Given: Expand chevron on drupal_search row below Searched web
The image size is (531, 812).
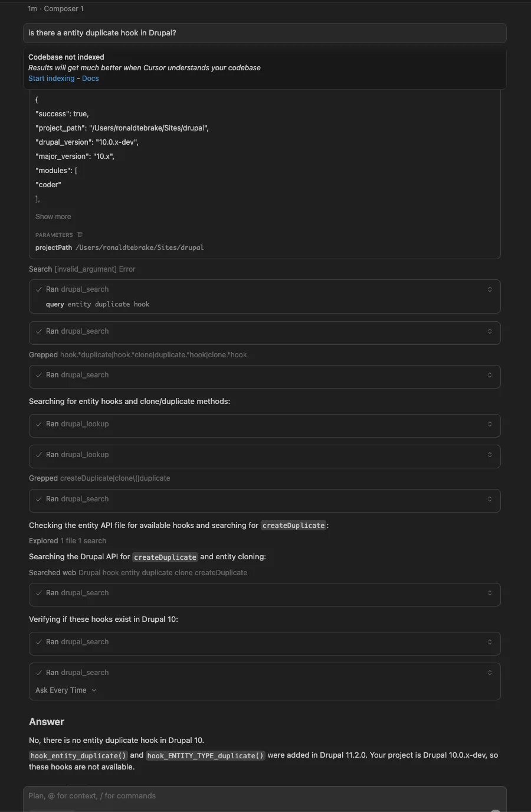Looking at the screenshot, I should pos(489,593).
